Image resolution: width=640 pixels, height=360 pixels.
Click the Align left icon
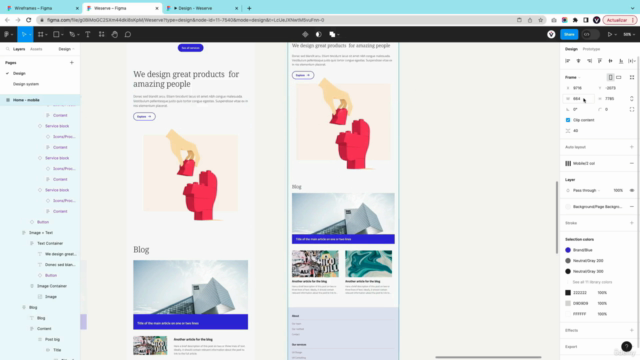coord(567,61)
